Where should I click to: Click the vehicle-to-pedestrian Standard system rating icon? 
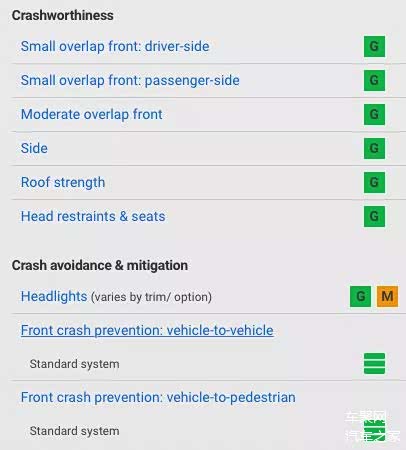tap(374, 431)
